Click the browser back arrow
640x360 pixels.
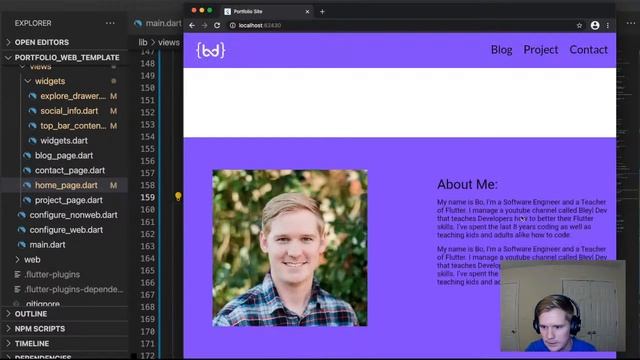click(192, 25)
